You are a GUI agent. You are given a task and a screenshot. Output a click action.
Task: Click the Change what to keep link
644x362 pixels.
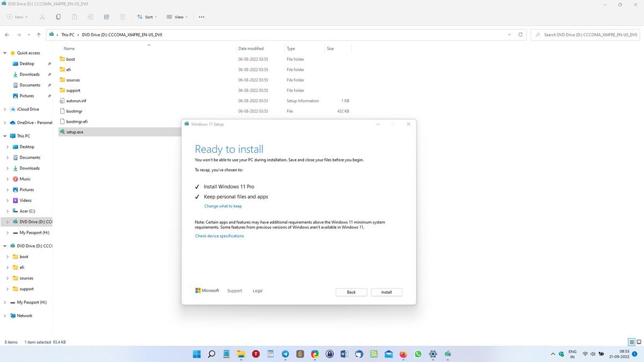(x=223, y=206)
